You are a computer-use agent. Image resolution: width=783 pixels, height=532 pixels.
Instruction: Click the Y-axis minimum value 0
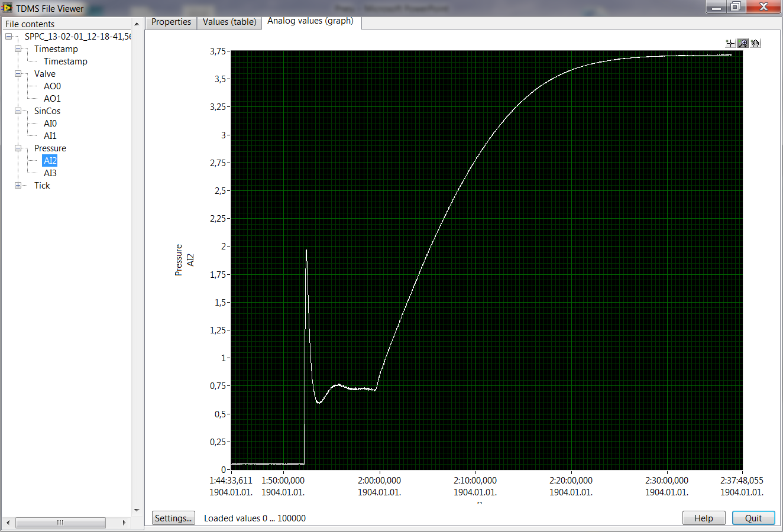[x=224, y=470]
